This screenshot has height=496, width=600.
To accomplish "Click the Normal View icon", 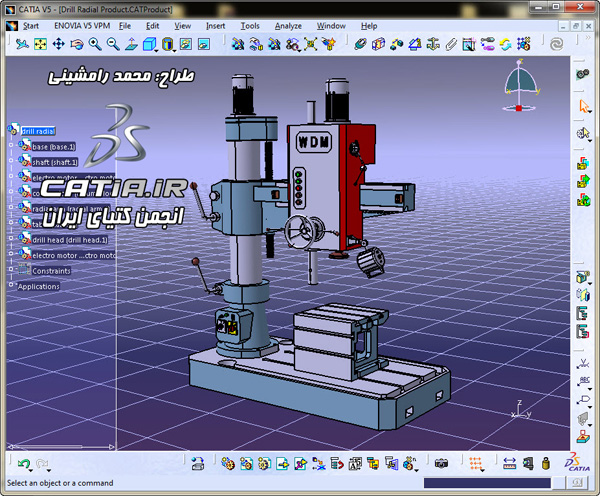I will [131, 44].
